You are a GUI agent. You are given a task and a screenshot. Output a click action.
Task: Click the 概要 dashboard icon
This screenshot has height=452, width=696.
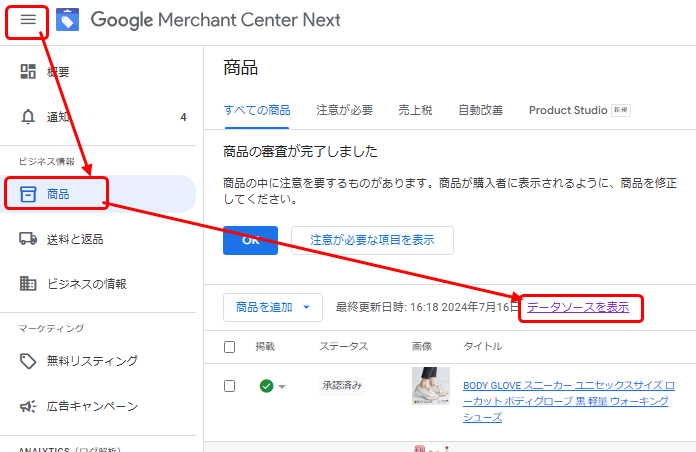coord(28,72)
